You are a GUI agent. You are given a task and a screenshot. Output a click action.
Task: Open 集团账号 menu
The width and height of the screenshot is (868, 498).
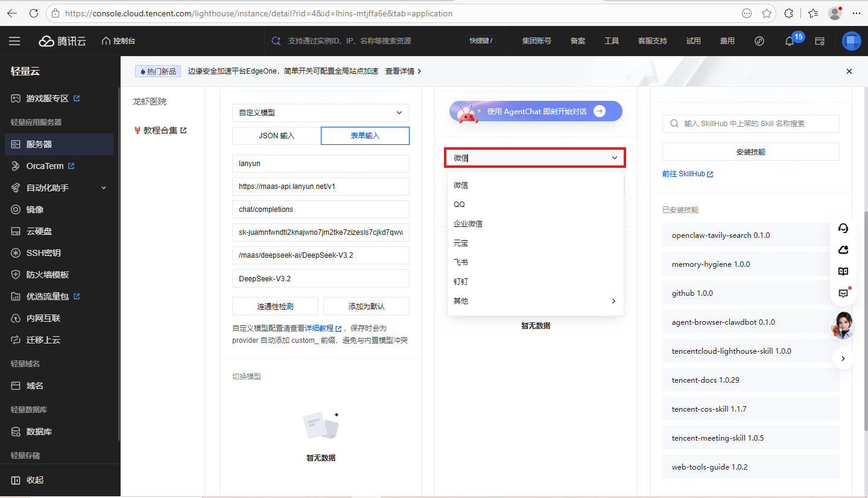(537, 41)
